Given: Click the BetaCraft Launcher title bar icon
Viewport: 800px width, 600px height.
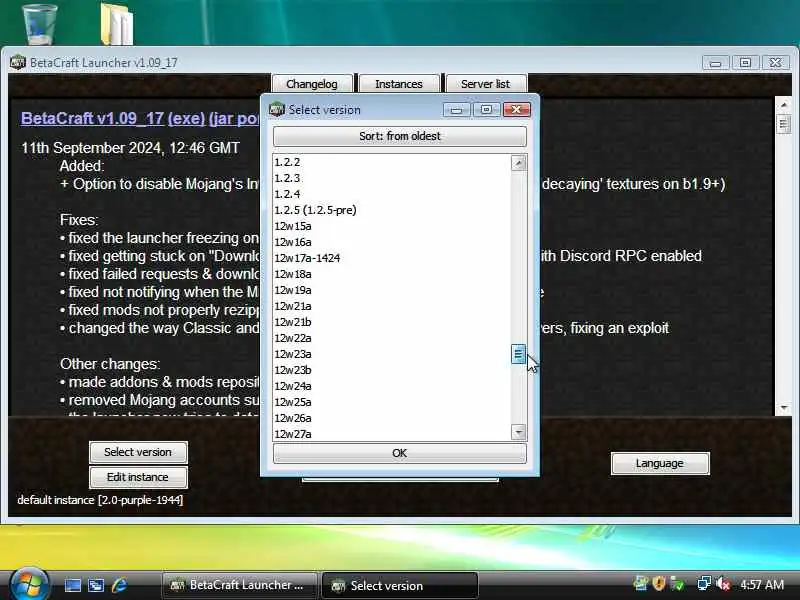Looking at the screenshot, I should (18, 62).
